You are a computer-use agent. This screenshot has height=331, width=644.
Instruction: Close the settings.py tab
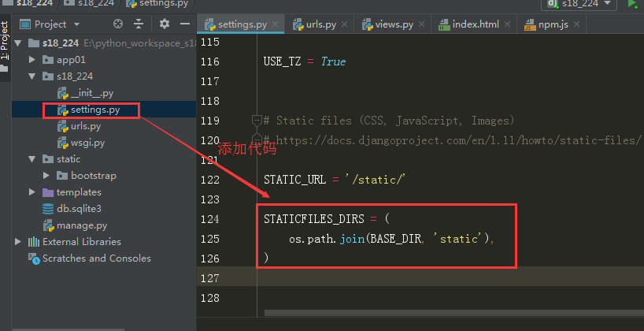pos(276,24)
